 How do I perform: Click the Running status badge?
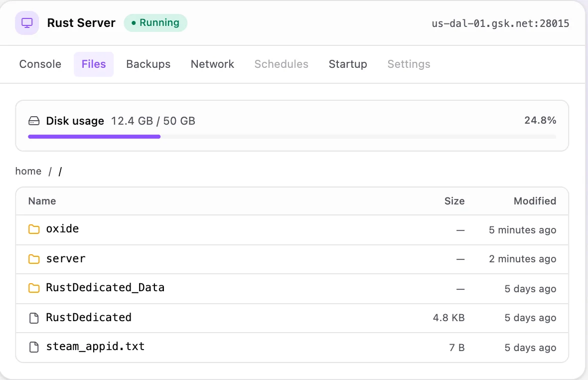click(x=155, y=23)
